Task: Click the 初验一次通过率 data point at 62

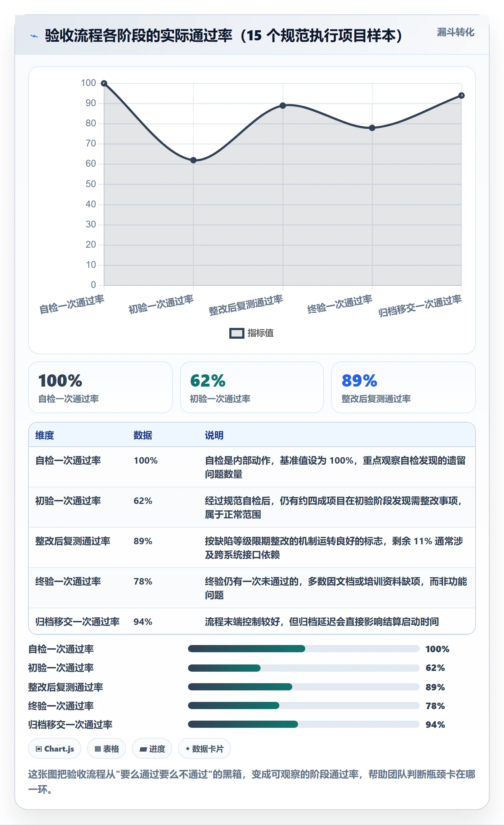Action: point(193,160)
